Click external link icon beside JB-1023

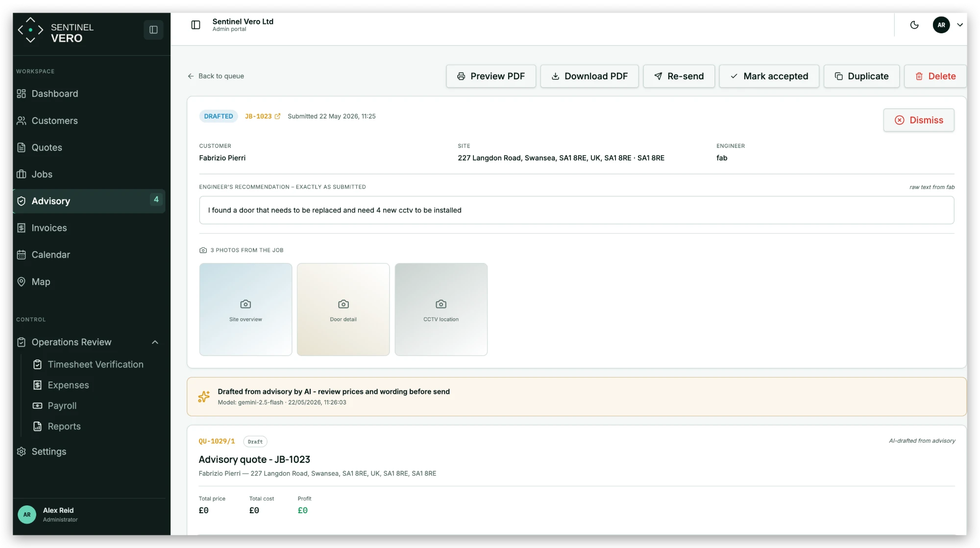pos(278,116)
